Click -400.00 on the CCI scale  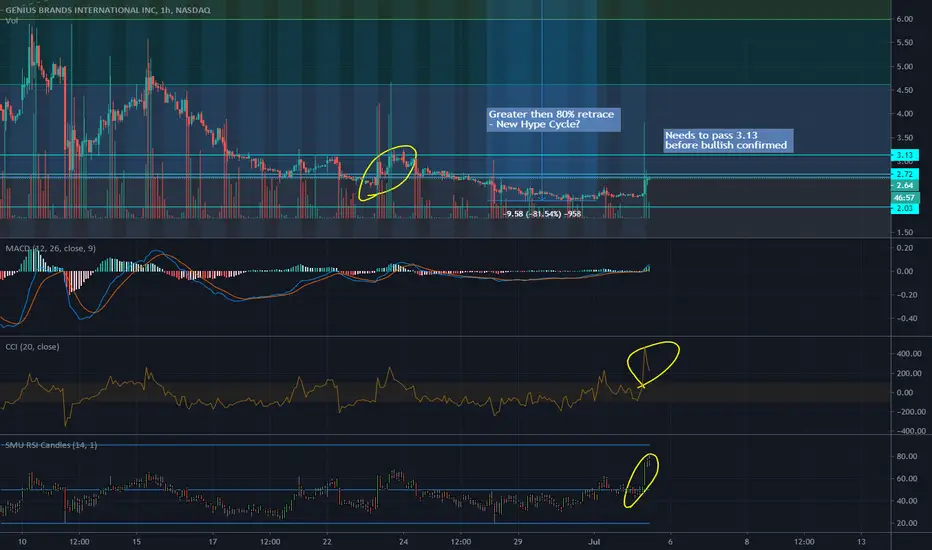coord(909,431)
